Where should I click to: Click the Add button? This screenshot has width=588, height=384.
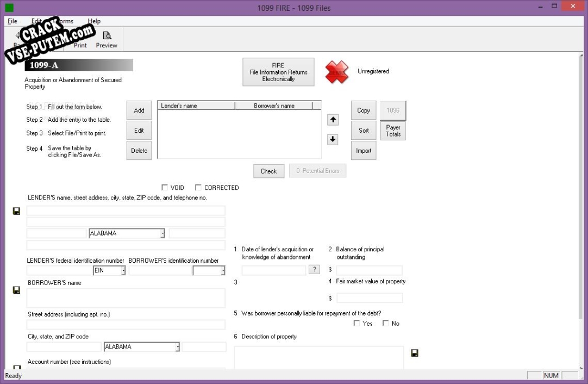[x=139, y=110]
